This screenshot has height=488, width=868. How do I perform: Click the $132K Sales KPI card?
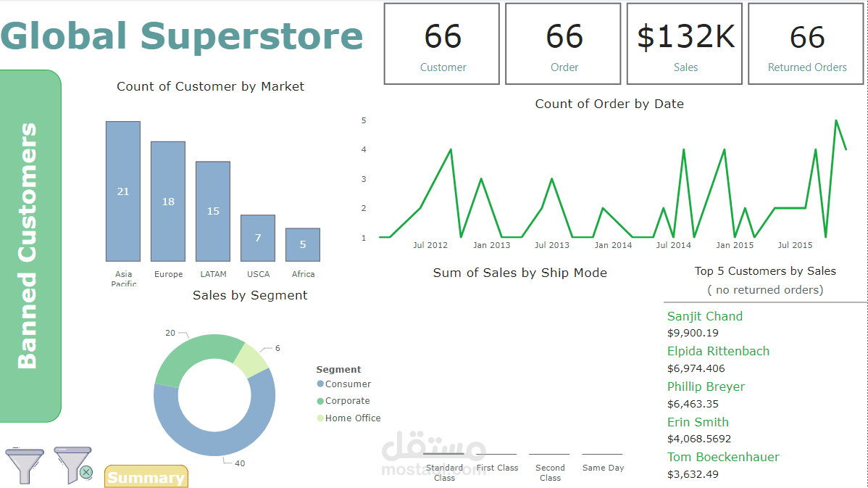click(x=684, y=41)
